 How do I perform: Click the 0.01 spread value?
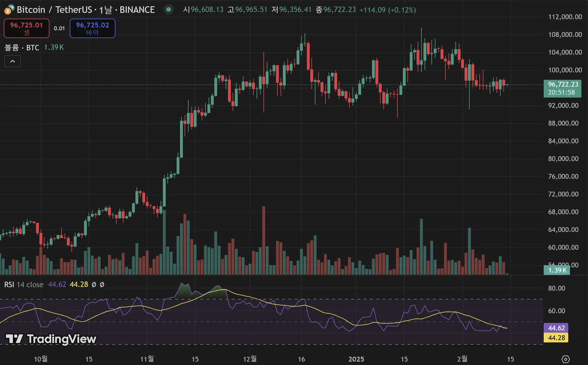59,28
